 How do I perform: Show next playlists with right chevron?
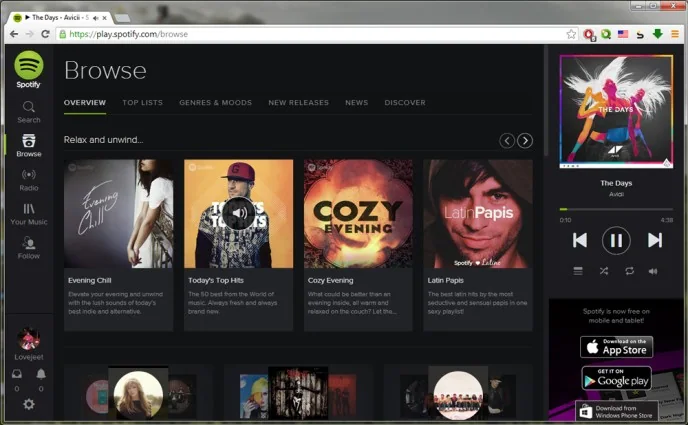(525, 140)
